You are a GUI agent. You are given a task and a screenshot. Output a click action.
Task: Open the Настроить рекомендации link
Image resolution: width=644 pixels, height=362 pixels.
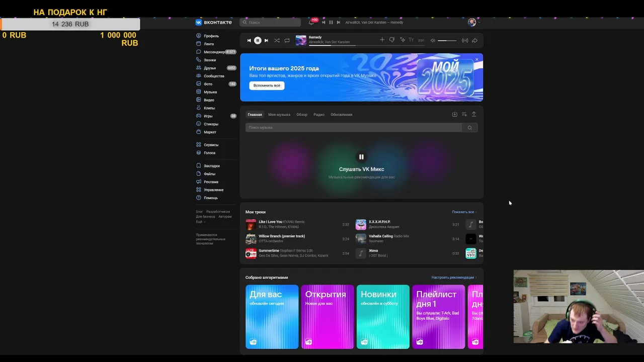[454, 278]
